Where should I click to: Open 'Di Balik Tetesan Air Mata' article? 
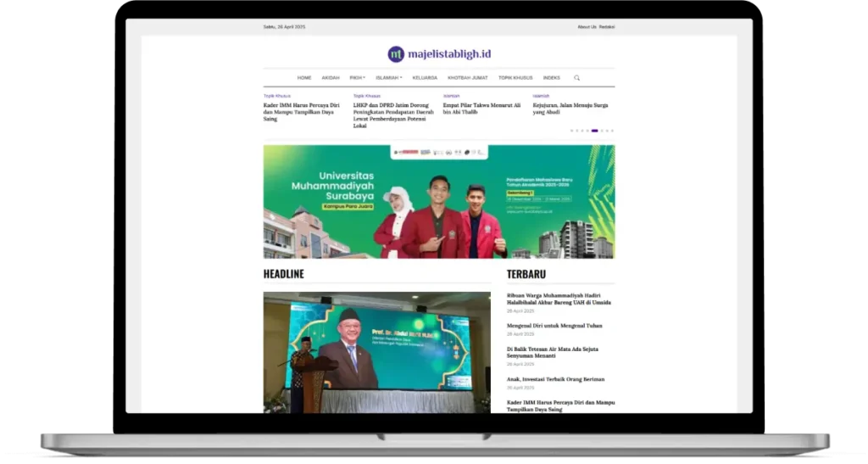tap(553, 353)
